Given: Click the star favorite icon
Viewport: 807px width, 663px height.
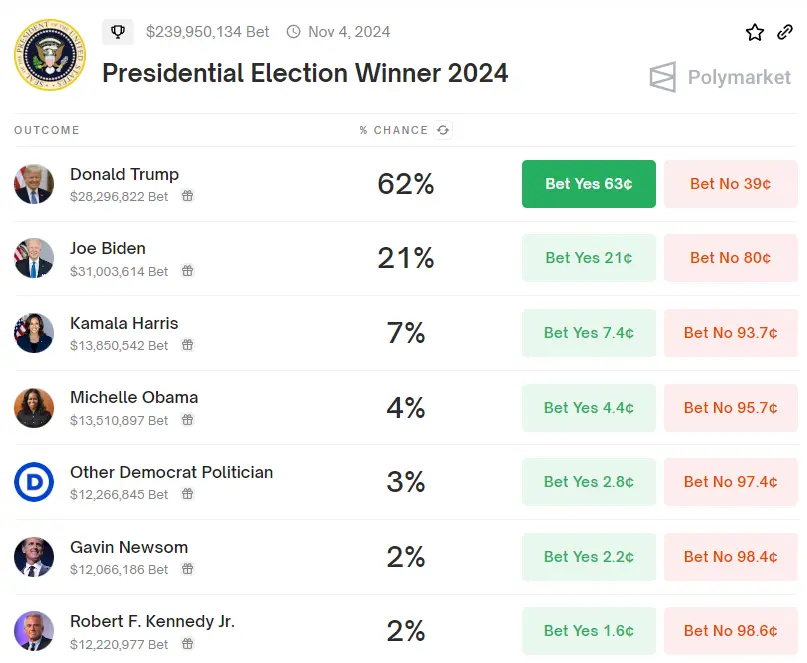Looking at the screenshot, I should pos(755,32).
